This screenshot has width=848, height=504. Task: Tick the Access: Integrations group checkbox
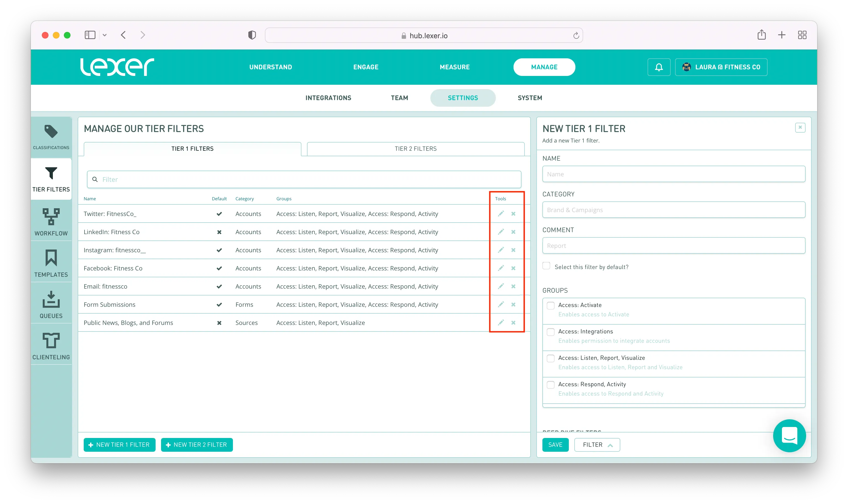[x=551, y=332]
